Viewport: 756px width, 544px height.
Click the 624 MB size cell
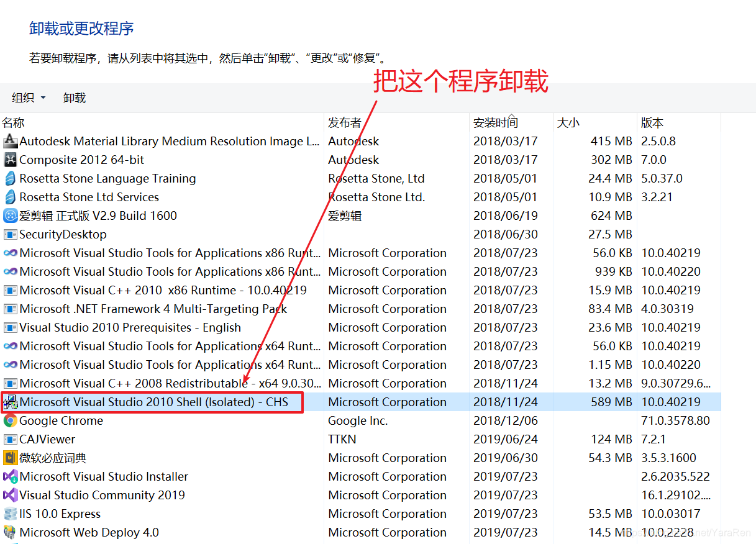pyautogui.click(x=612, y=215)
